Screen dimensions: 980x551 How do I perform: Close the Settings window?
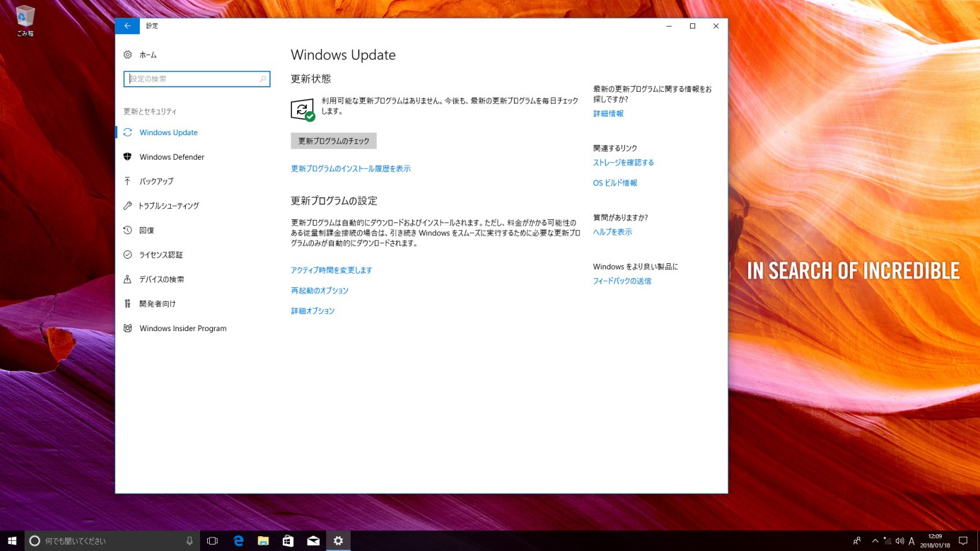716,26
